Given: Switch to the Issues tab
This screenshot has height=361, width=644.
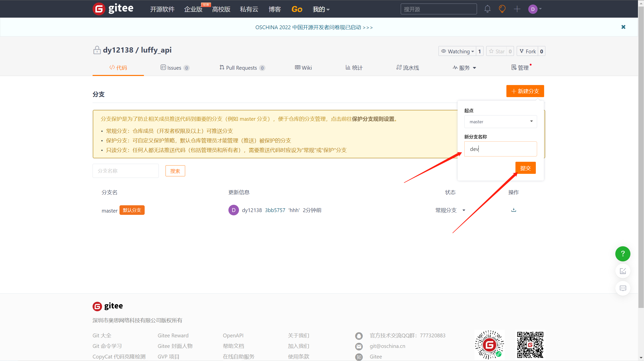Looking at the screenshot, I should [x=175, y=68].
